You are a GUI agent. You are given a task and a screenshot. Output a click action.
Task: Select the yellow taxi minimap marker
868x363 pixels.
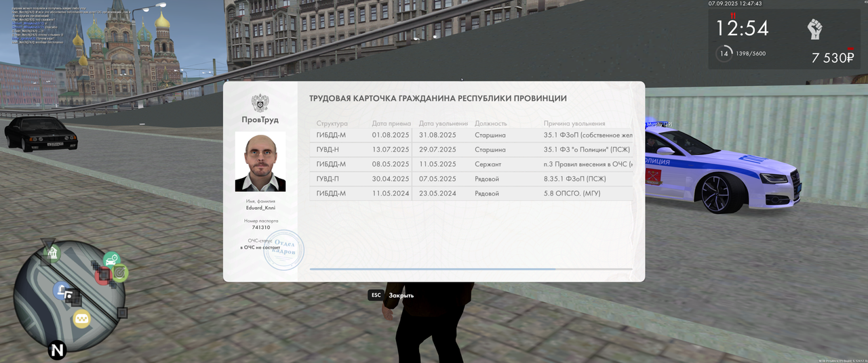coord(82,319)
